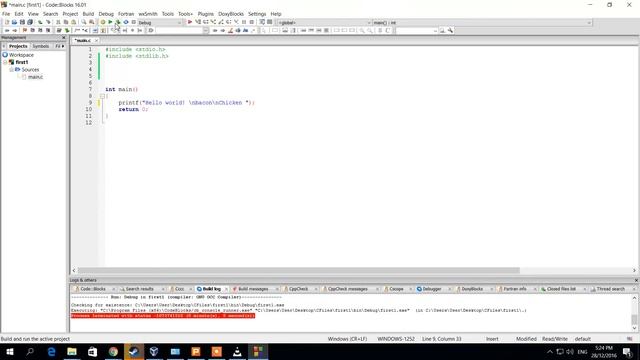
Task: Open the Plugins menu
Action: (x=206, y=14)
